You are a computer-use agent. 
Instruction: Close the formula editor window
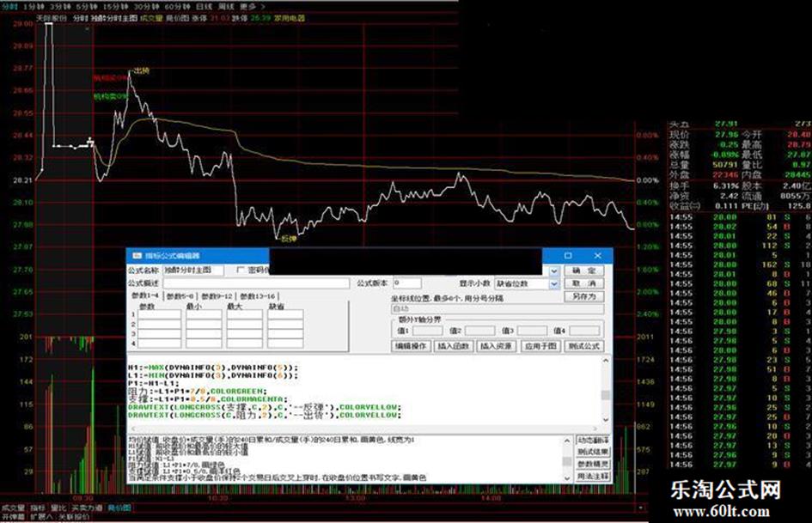[597, 255]
